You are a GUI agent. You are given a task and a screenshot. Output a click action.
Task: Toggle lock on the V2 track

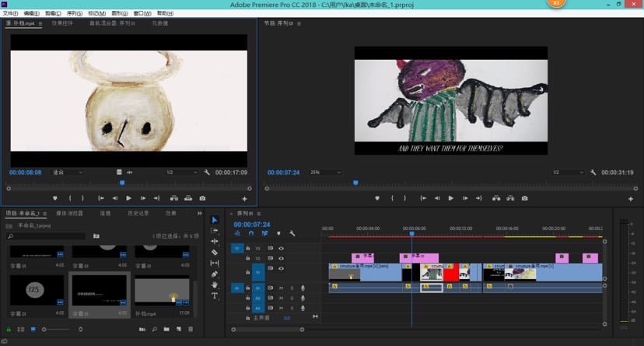tap(247, 259)
